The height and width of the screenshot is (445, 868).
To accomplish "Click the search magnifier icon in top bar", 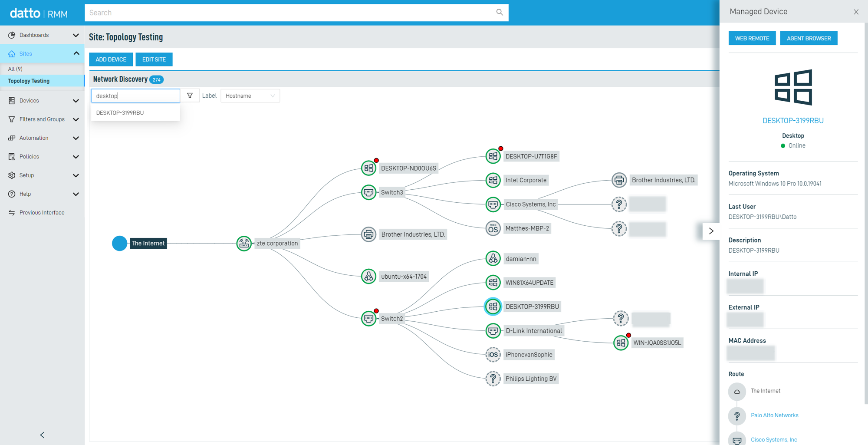I will [x=500, y=13].
